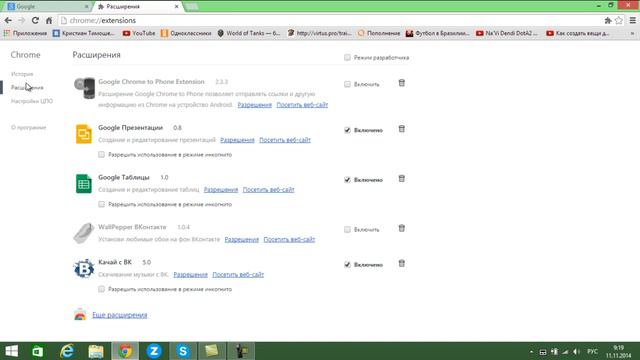
Task: Open История in the sidebar
Action: click(22, 74)
